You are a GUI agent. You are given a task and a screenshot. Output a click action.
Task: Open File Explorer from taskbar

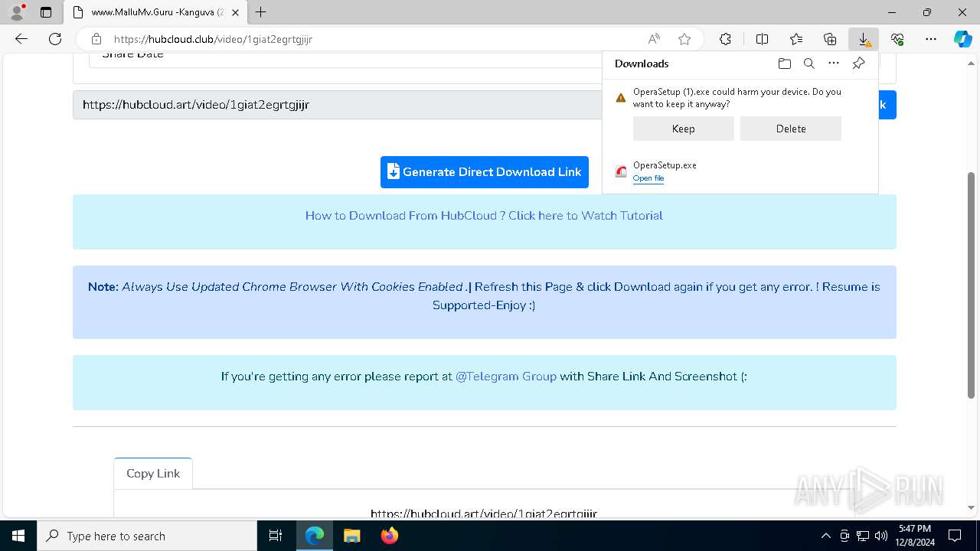tap(351, 536)
